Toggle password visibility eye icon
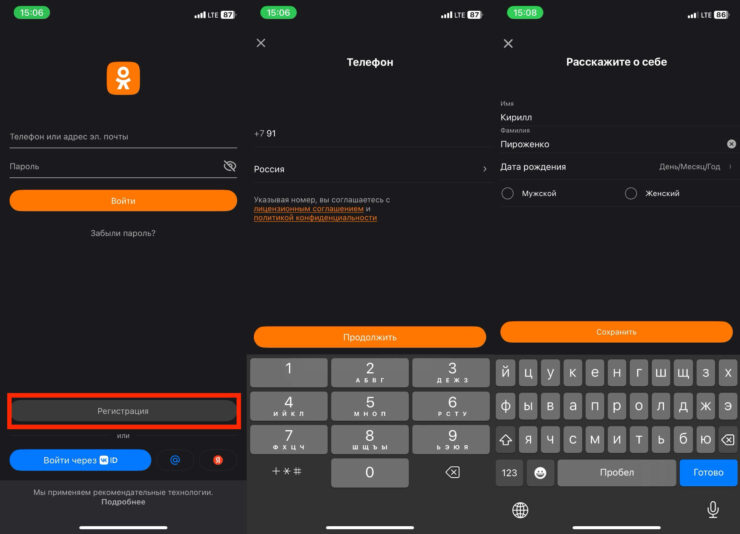The height and width of the screenshot is (534, 740). 229,166
